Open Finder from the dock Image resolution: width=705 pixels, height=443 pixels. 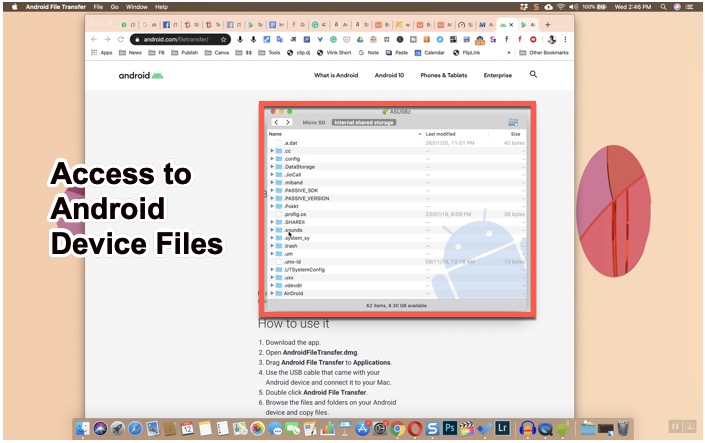click(x=83, y=429)
